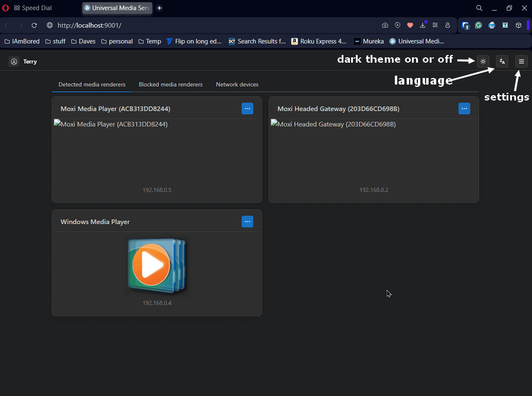Switch to Blocked media renderers tab

tap(171, 85)
